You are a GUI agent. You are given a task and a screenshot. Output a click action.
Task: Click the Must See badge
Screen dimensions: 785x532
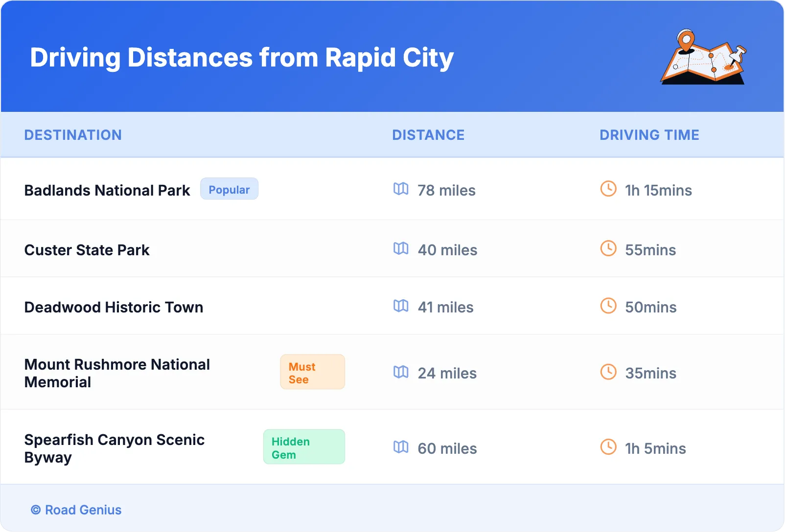[312, 372]
